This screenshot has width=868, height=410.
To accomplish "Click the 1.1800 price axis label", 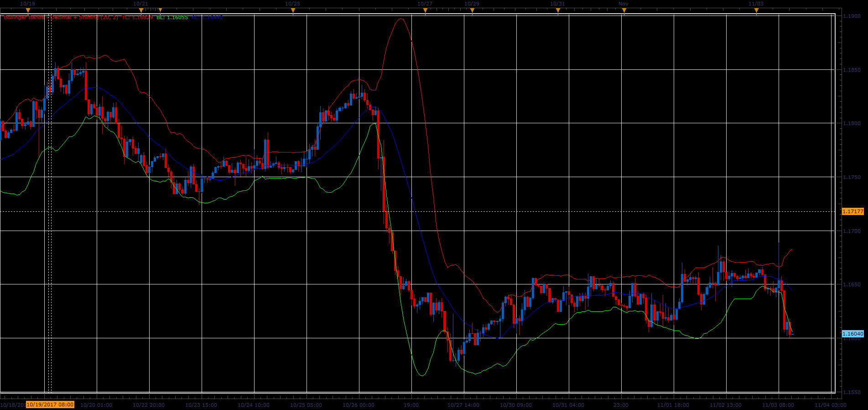I will point(852,123).
